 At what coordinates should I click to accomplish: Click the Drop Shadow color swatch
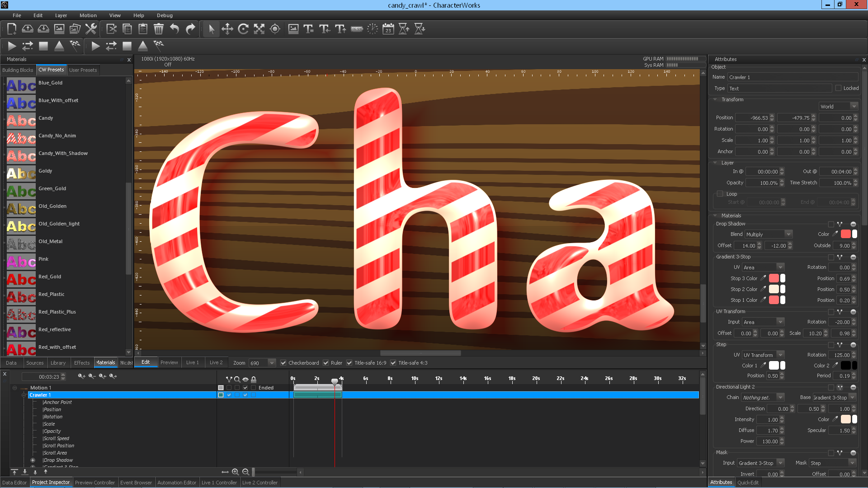[x=845, y=234]
